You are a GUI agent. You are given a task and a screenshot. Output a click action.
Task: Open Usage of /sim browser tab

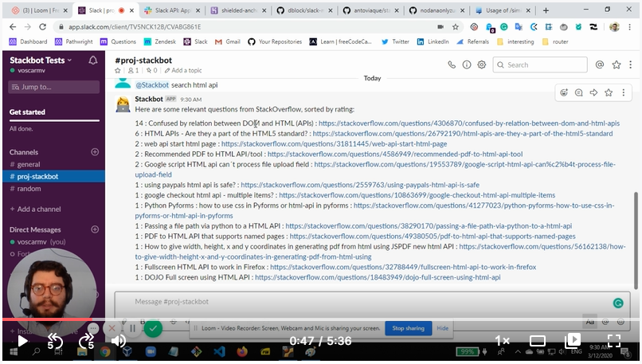[x=503, y=10]
